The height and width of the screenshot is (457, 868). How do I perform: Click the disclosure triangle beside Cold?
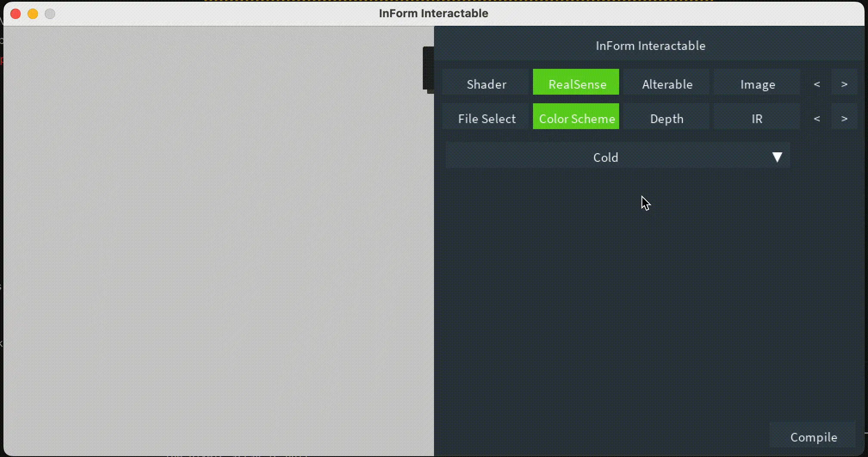777,157
